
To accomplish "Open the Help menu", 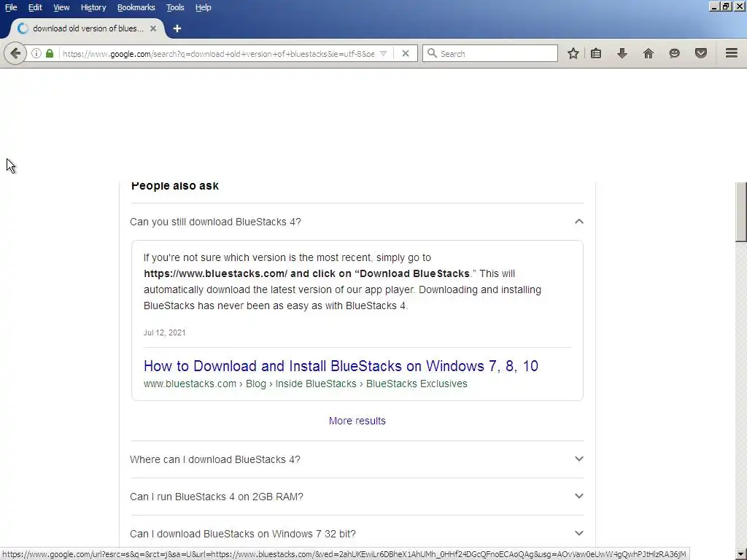I will pos(204,7).
